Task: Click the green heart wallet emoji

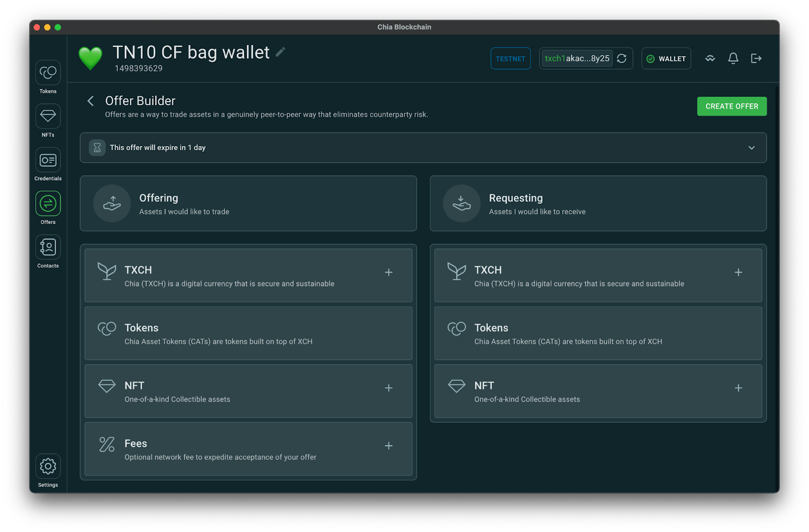Action: tap(91, 59)
